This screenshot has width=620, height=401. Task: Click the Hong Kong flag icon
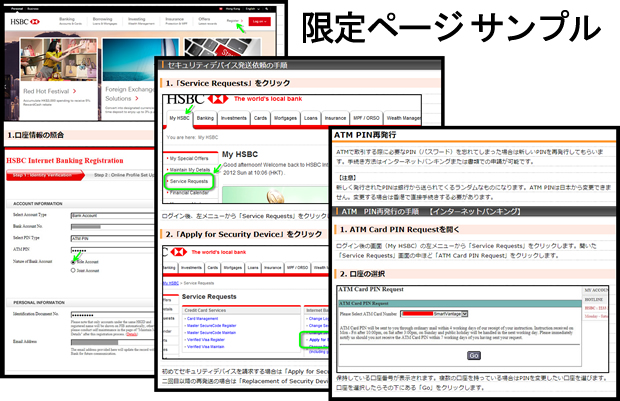(x=221, y=9)
